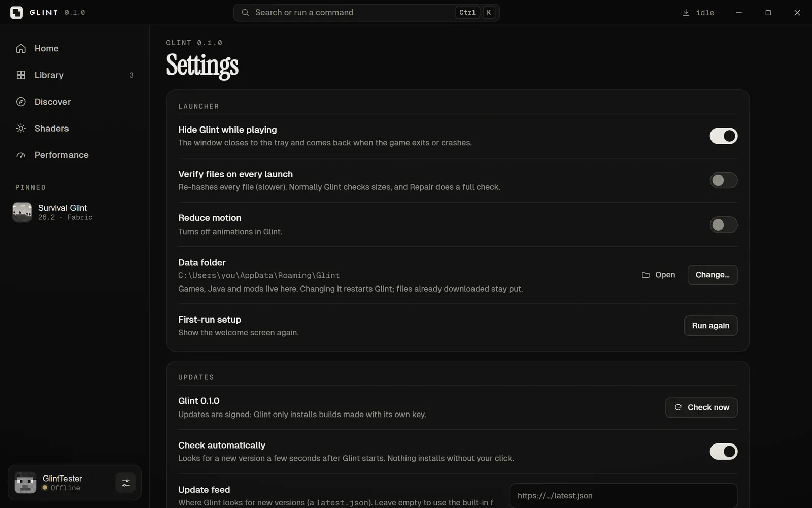The height and width of the screenshot is (508, 812).
Task: Open the Discover section
Action: [75, 102]
